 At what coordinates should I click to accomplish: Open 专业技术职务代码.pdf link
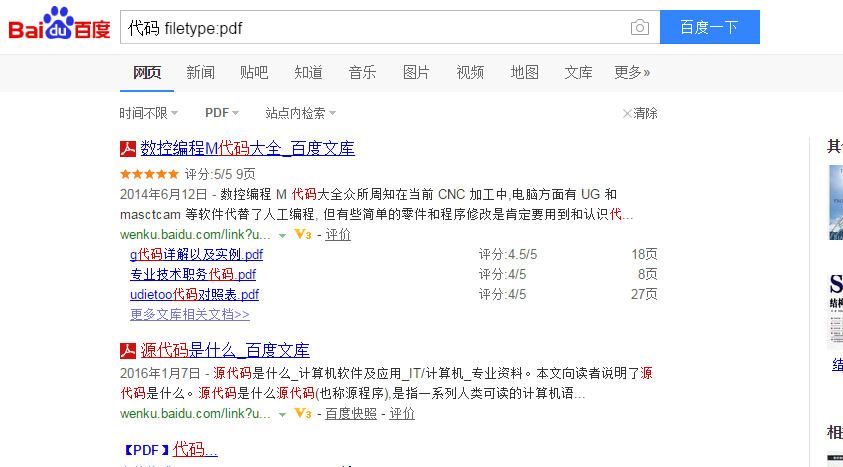[x=193, y=275]
